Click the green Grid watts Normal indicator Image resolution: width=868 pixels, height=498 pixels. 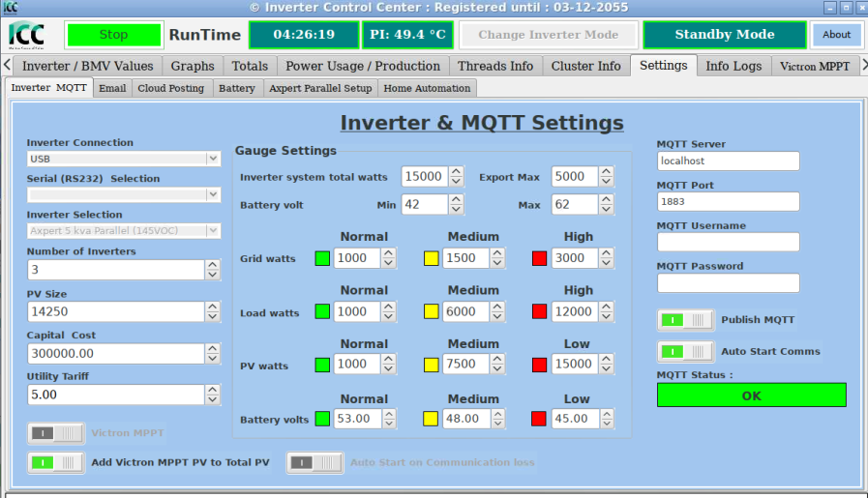[322, 258]
